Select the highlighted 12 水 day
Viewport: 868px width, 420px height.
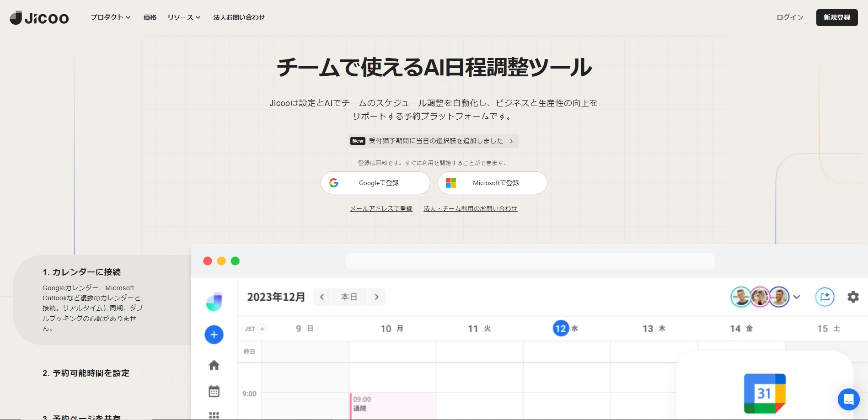566,329
